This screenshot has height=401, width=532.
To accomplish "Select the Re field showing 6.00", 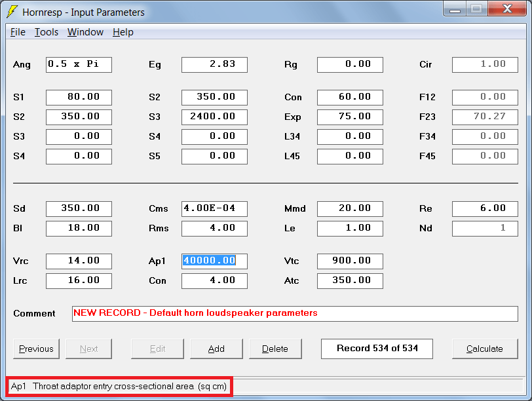I will (485, 209).
